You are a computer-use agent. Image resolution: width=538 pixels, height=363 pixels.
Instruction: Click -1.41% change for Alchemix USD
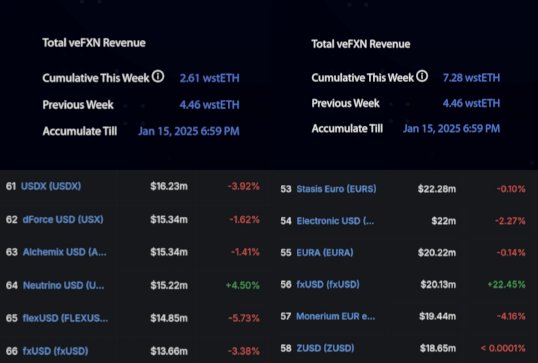(245, 252)
